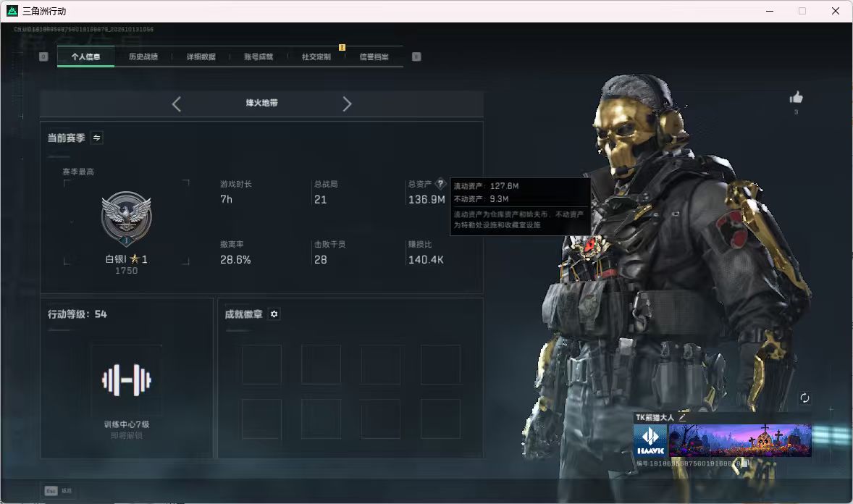
Task: Open the 账号成就 tab
Action: coord(259,56)
